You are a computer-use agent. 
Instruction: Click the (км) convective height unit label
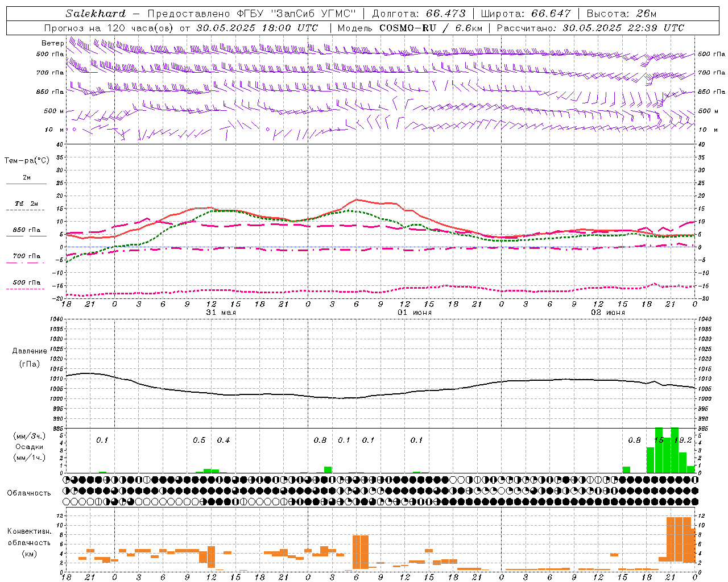pos(29,554)
